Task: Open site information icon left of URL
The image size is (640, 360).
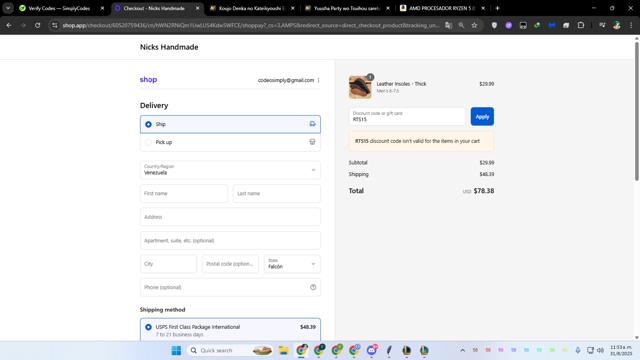Action: click(x=54, y=25)
